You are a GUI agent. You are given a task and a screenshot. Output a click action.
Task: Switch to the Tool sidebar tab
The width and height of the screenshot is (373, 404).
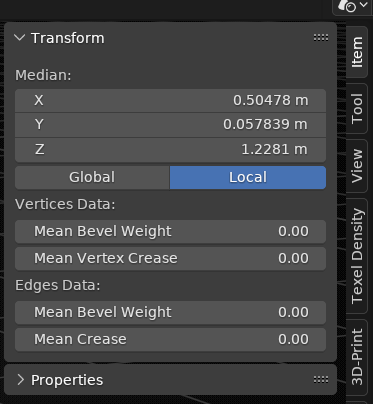(357, 108)
